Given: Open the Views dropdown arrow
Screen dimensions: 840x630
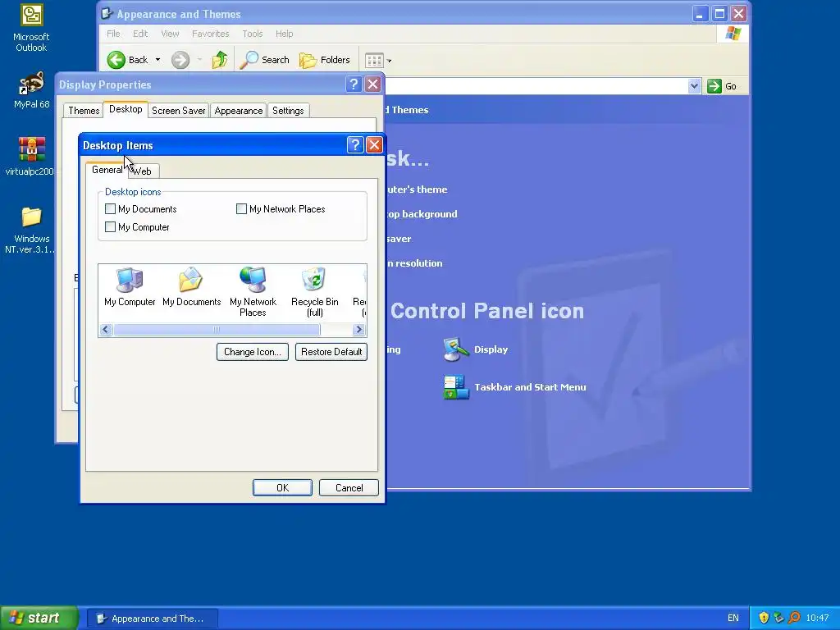Looking at the screenshot, I should pyautogui.click(x=390, y=61).
